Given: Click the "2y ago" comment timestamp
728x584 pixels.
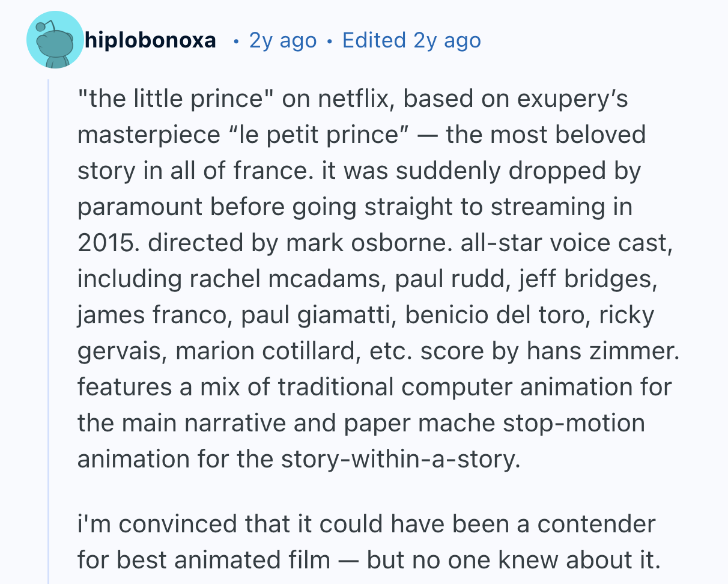Looking at the screenshot, I should coord(282,40).
